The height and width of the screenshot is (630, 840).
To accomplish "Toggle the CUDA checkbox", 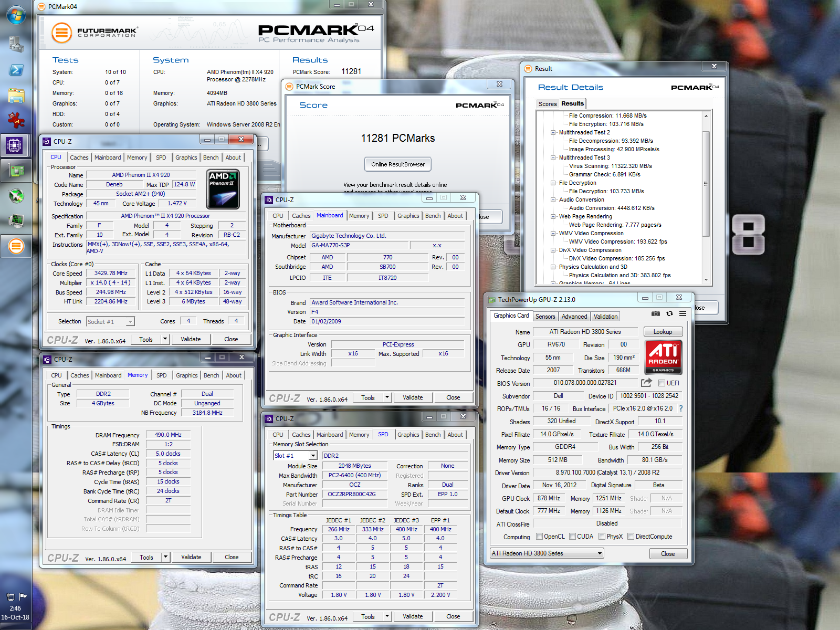I will pos(572,537).
